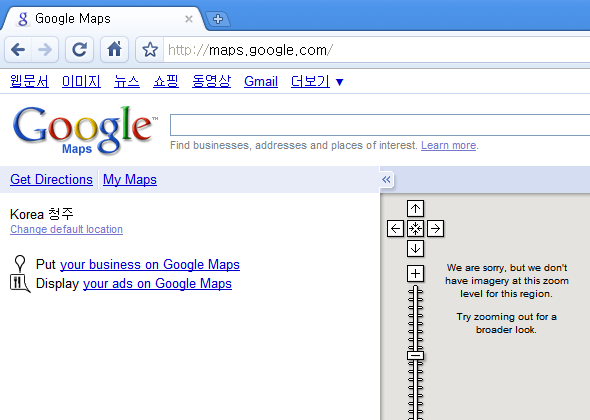Viewport: 590px width, 420px height.
Task: Click the Google Maps logo
Action: coord(85,130)
